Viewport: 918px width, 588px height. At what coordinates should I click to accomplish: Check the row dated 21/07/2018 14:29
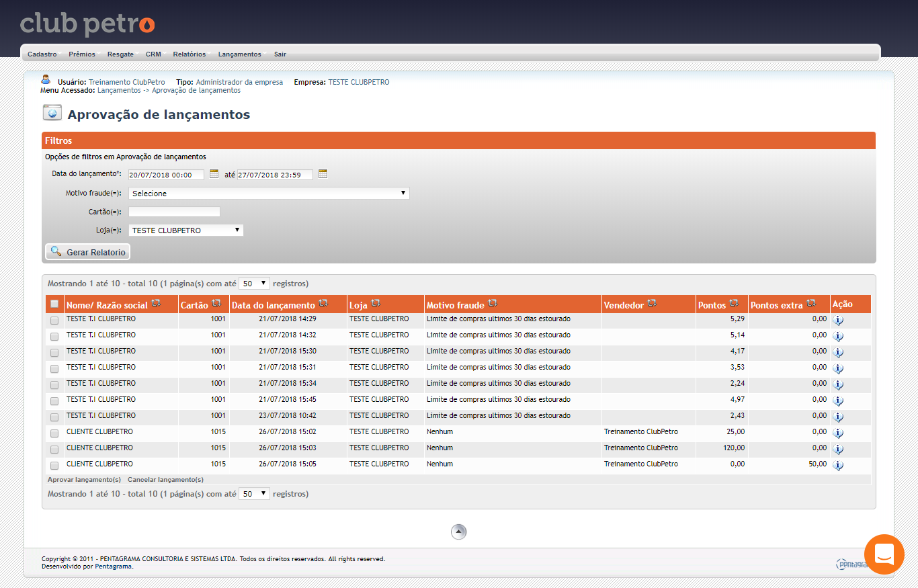(x=54, y=321)
